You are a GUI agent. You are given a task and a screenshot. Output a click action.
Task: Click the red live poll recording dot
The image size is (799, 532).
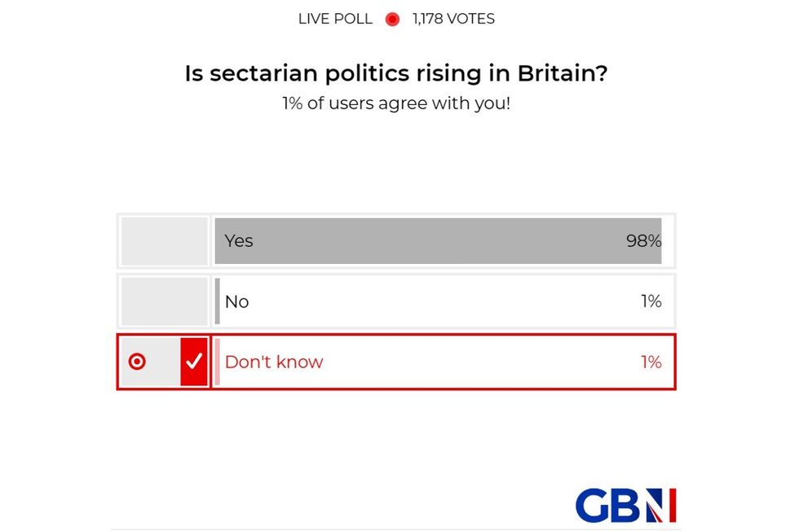tap(392, 18)
